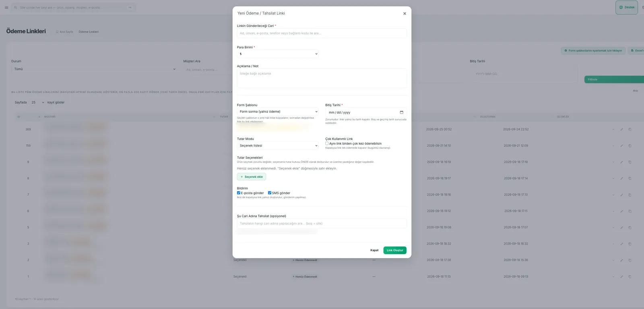
Task: Click the Link Oluştur button
Action: point(395,250)
